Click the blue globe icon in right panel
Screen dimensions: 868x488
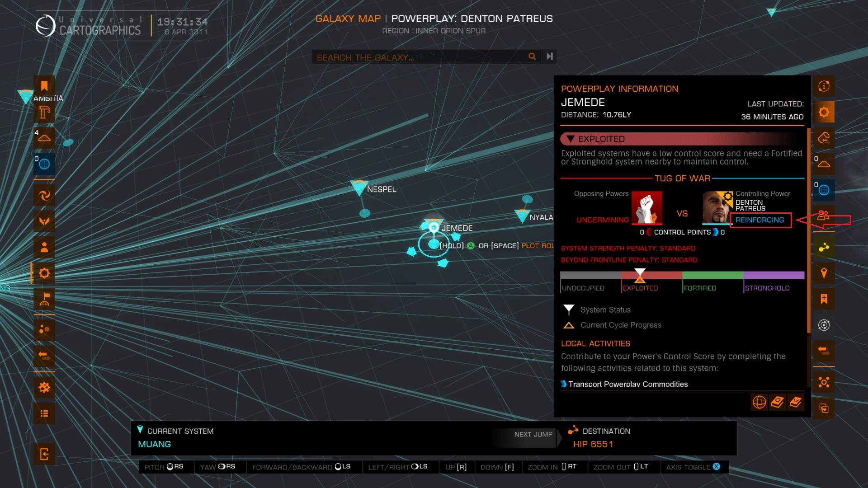click(x=824, y=190)
